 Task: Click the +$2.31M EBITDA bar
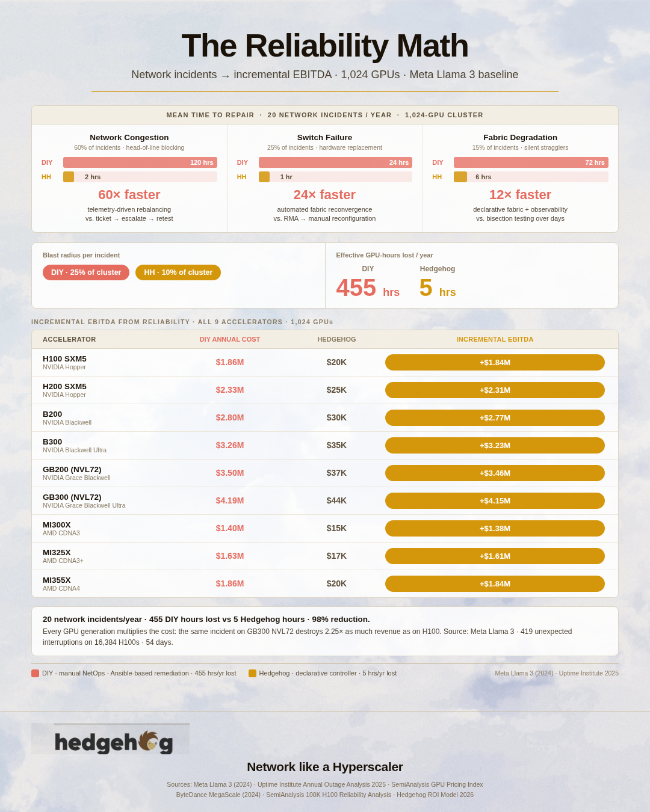(x=495, y=390)
